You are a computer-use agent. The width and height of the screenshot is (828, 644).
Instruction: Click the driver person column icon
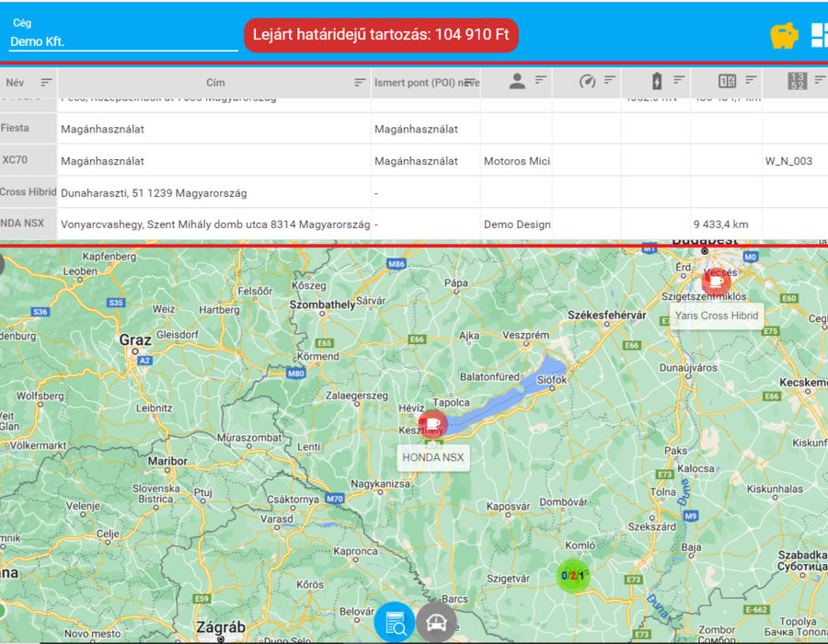point(517,81)
